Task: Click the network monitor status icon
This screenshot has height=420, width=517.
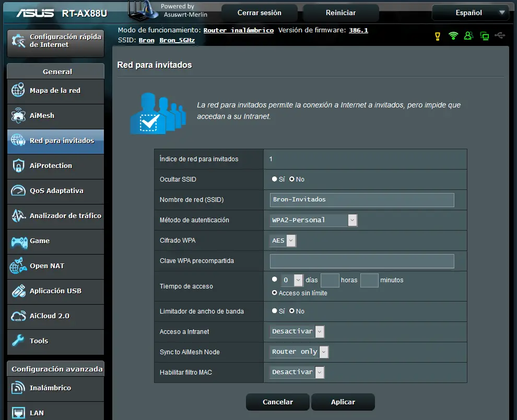Action: tap(484, 36)
